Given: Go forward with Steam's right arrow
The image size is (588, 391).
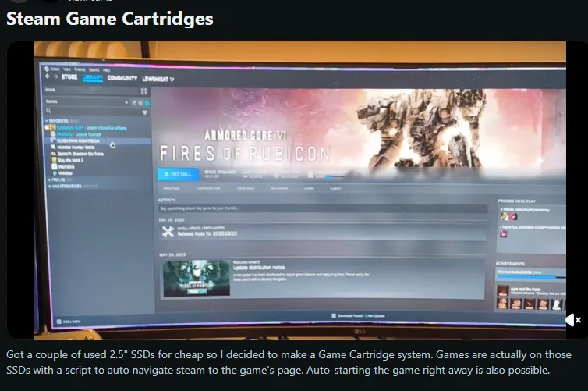Looking at the screenshot, I should click(55, 76).
